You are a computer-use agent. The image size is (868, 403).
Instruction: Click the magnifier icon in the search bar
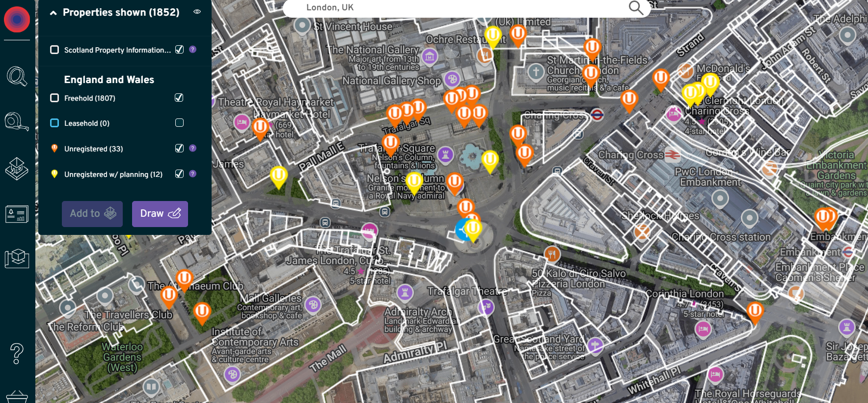click(636, 7)
